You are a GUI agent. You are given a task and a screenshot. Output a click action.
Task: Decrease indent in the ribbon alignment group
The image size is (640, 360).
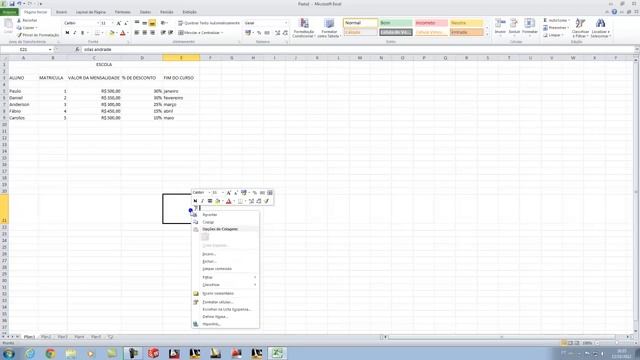(163, 33)
